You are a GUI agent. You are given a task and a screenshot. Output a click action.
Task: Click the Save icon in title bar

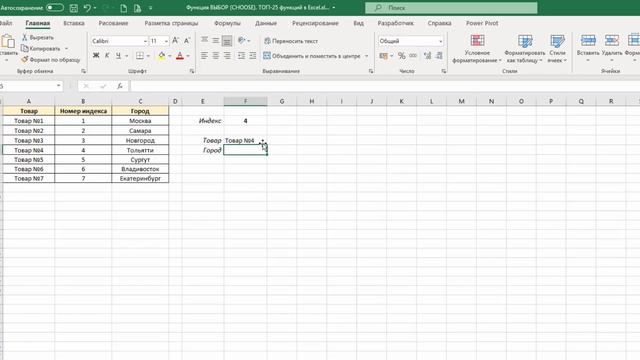(x=73, y=8)
